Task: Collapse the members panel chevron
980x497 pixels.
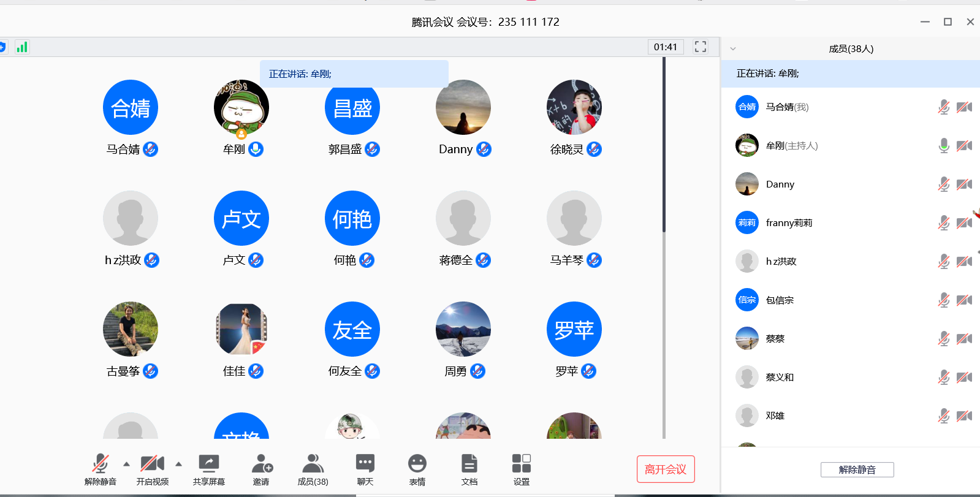Action: click(733, 49)
